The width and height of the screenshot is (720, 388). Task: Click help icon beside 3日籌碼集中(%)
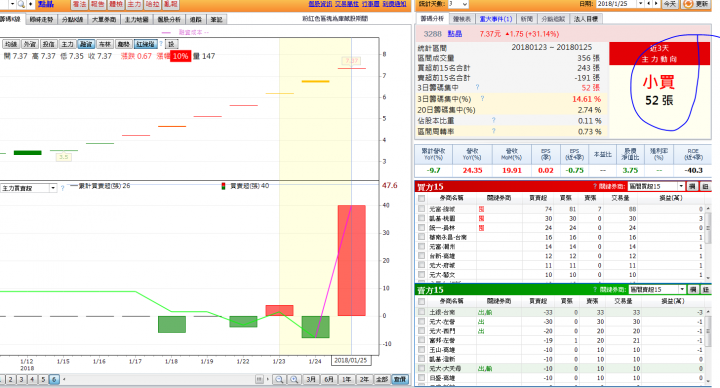482,98
